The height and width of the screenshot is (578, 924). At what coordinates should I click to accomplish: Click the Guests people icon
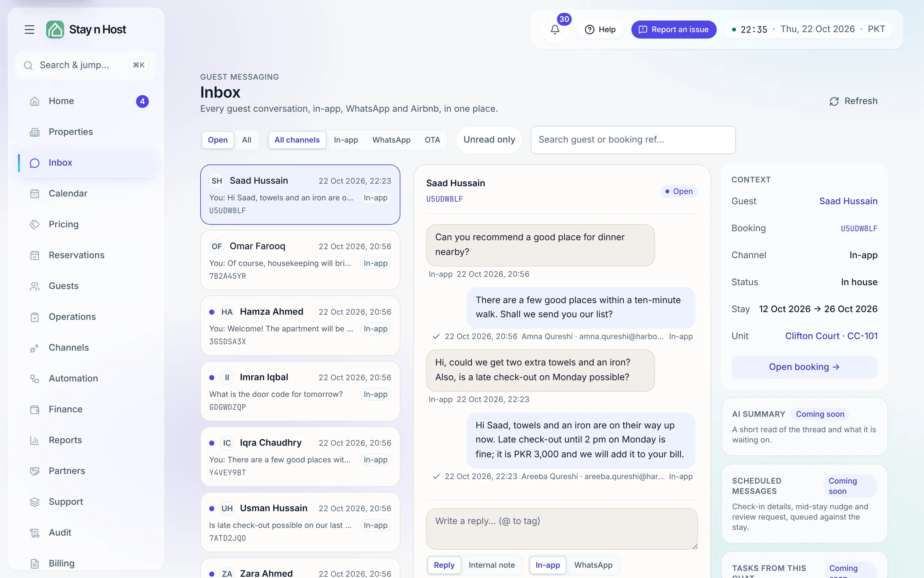click(35, 286)
